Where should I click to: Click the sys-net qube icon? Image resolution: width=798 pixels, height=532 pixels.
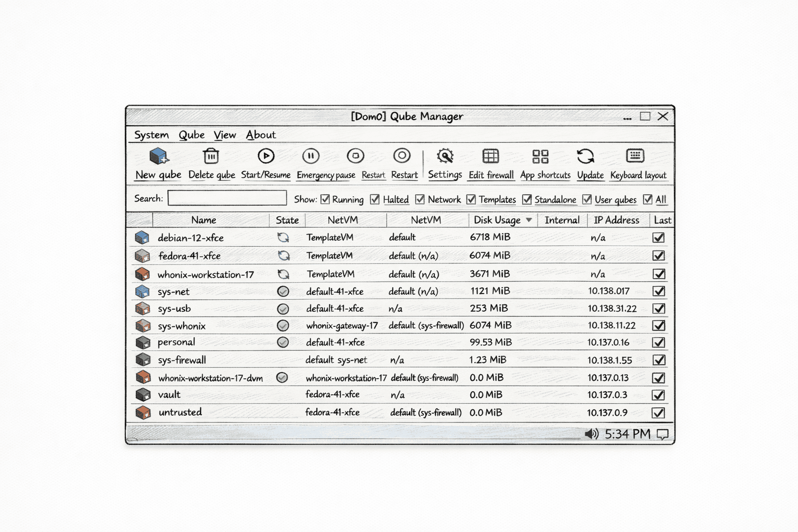point(142,291)
